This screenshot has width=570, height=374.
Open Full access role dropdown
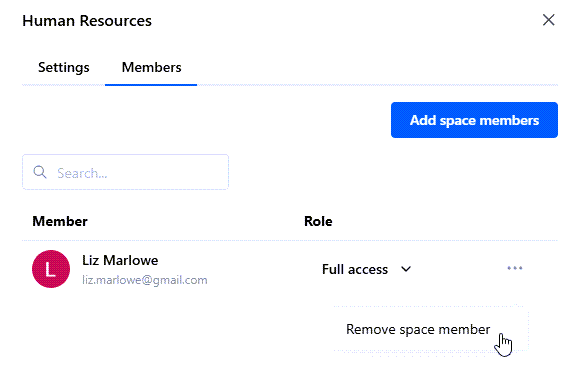[x=366, y=269]
